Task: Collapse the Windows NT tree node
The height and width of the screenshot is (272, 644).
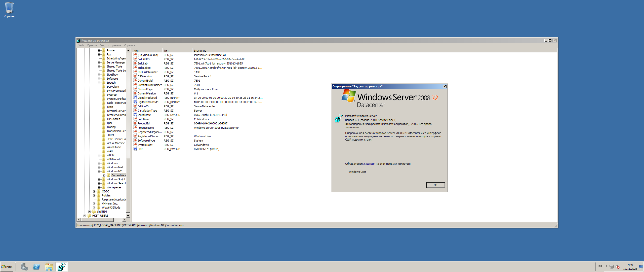Action: point(99,171)
